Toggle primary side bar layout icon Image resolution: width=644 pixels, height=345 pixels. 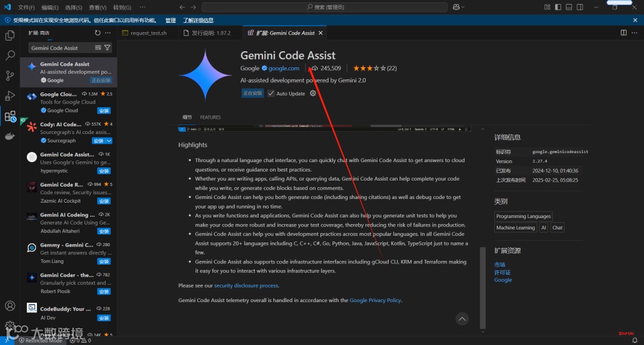click(558, 7)
